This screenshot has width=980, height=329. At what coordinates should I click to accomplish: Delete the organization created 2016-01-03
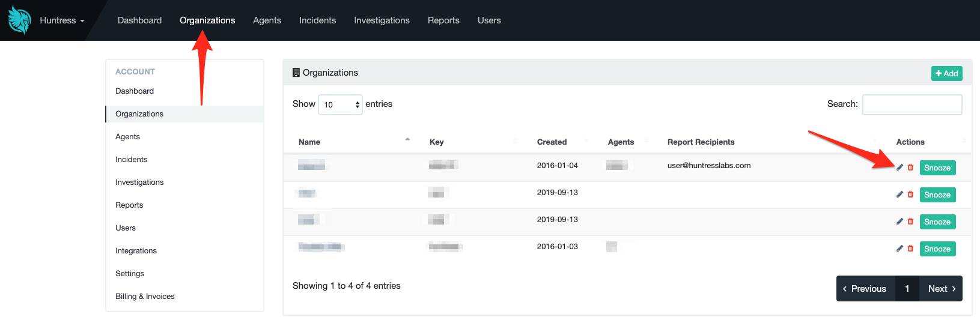pos(910,249)
